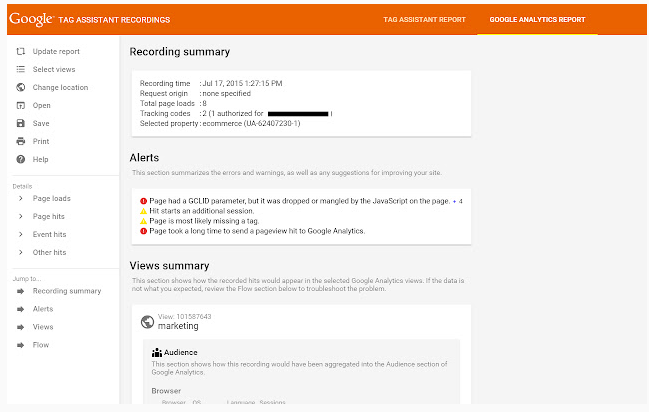Click the Audience section heading
The image size is (649, 412).
point(180,352)
